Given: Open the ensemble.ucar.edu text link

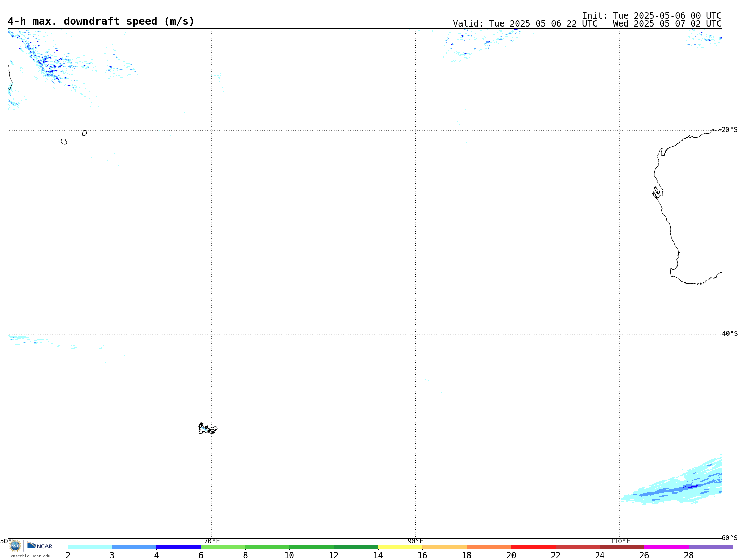Looking at the screenshot, I should pos(31,556).
